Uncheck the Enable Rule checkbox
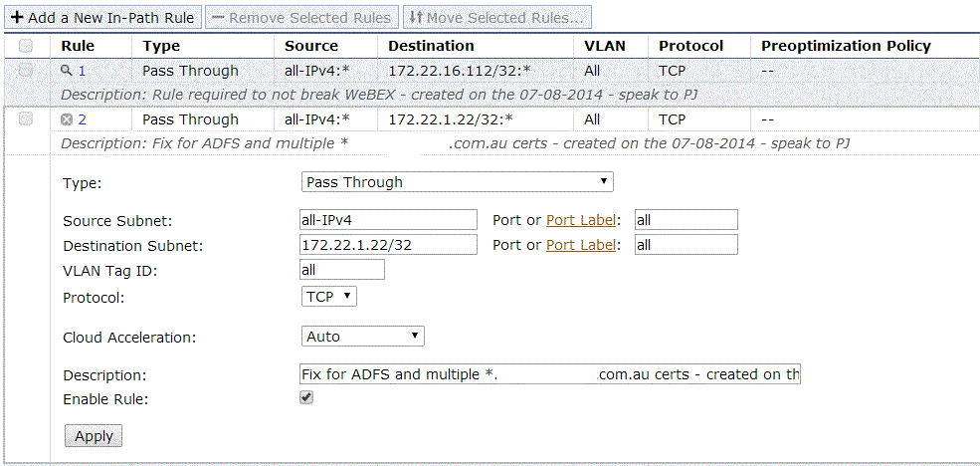This screenshot has height=466, width=980. [306, 397]
